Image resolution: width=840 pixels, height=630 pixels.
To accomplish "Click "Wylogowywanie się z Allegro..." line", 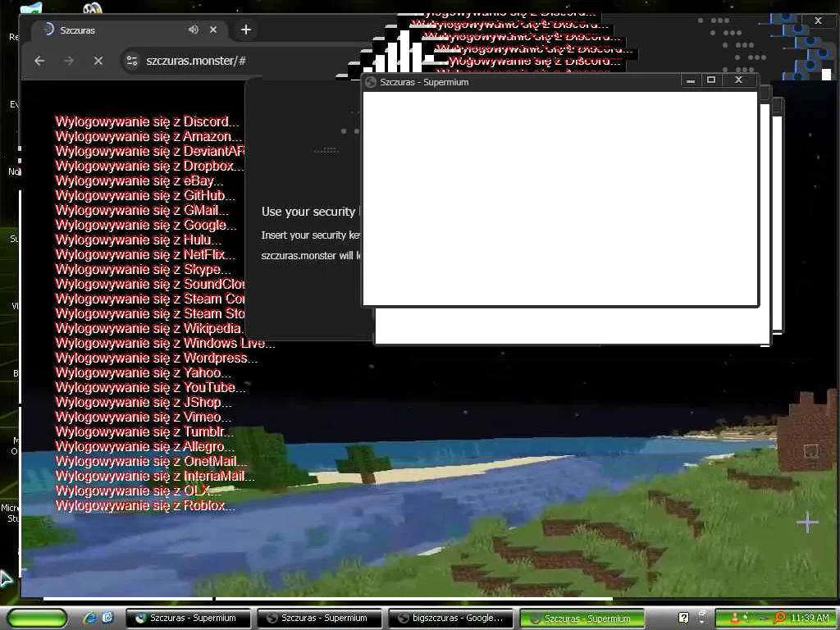I will coord(145,446).
